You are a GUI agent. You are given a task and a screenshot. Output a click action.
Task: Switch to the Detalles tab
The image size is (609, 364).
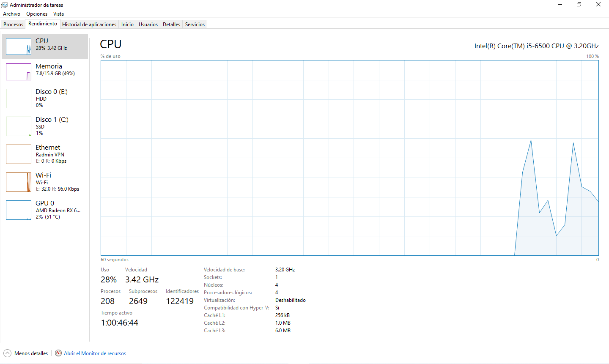pos(171,25)
